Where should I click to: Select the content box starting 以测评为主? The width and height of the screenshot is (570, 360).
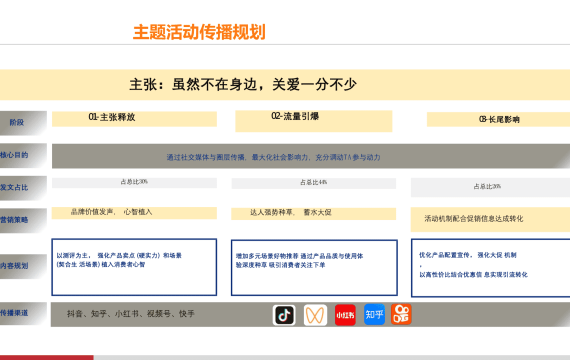click(x=134, y=267)
